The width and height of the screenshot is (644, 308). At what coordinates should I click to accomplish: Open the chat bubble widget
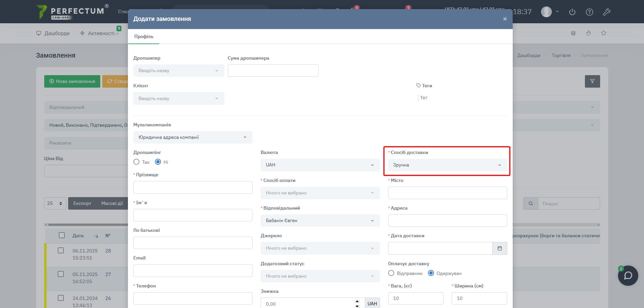tap(628, 276)
